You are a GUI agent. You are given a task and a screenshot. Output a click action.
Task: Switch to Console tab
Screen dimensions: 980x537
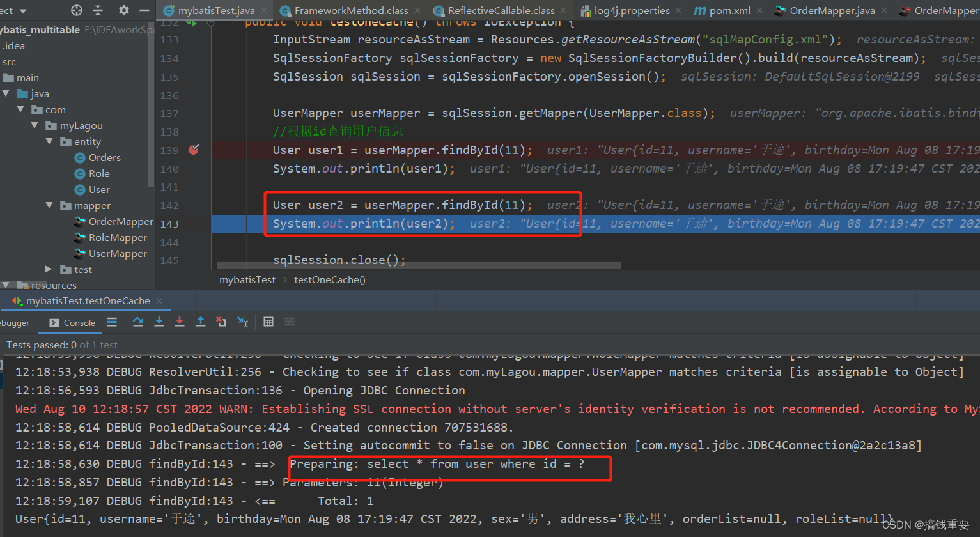[72, 323]
